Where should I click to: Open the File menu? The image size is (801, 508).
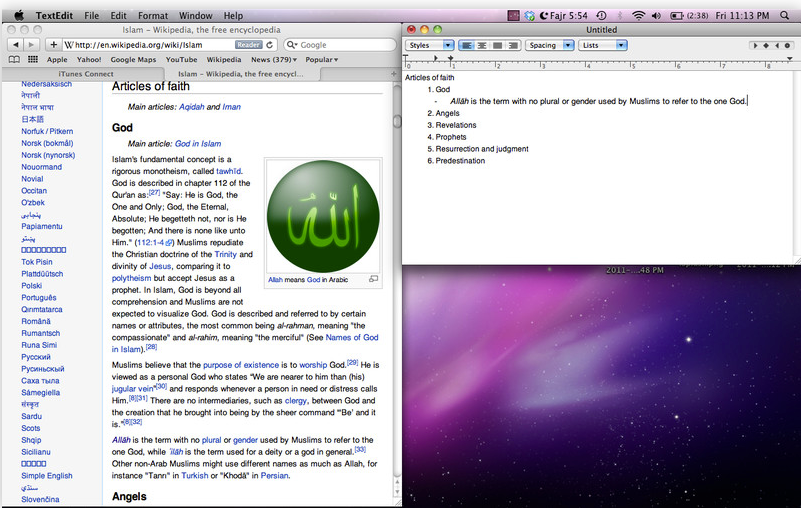91,15
